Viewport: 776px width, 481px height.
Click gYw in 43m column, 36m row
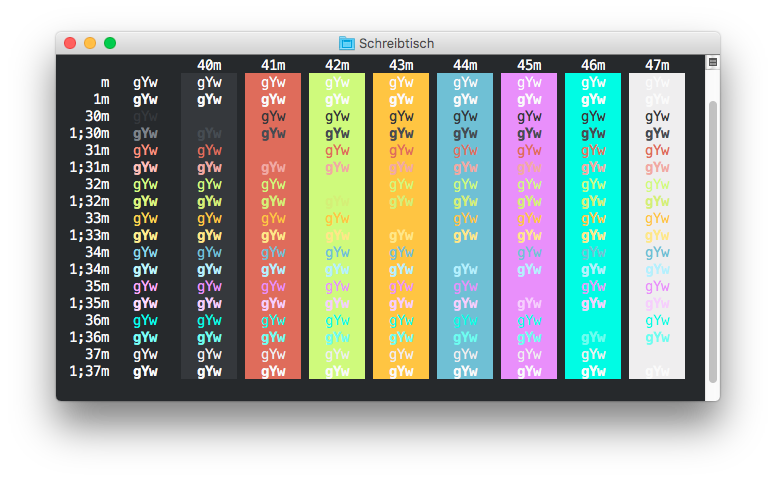tap(401, 321)
